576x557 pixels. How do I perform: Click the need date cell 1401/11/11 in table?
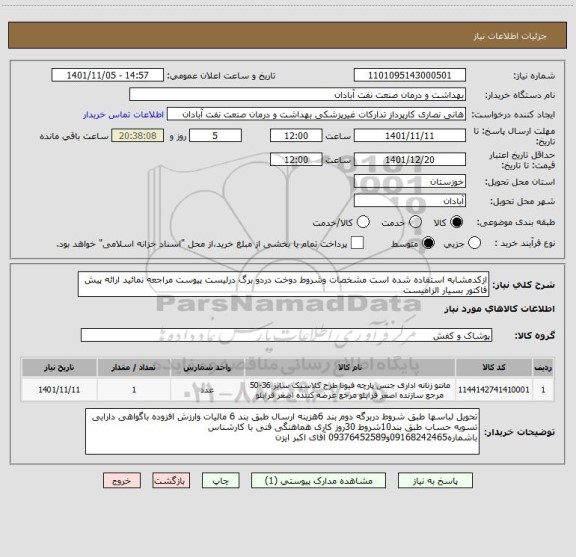tap(59, 389)
